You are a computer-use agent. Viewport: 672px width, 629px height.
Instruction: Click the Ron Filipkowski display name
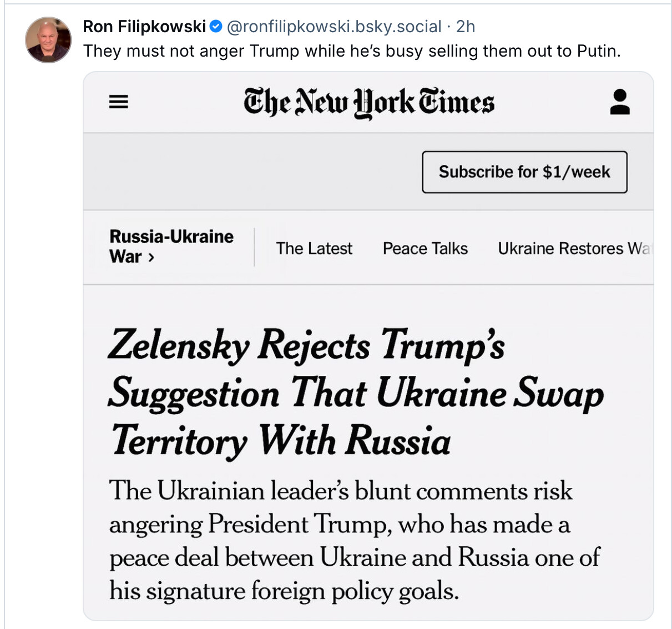[144, 26]
